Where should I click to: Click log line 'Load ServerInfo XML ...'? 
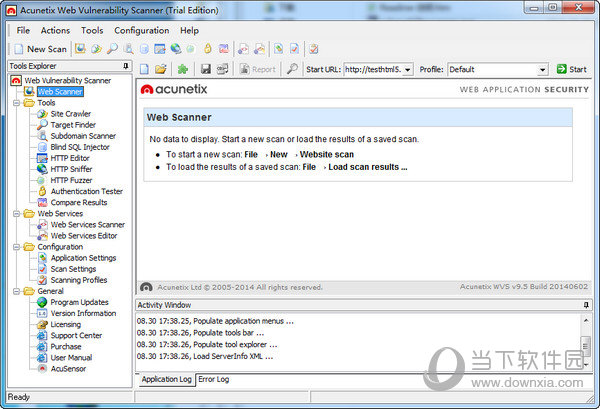(x=205, y=356)
